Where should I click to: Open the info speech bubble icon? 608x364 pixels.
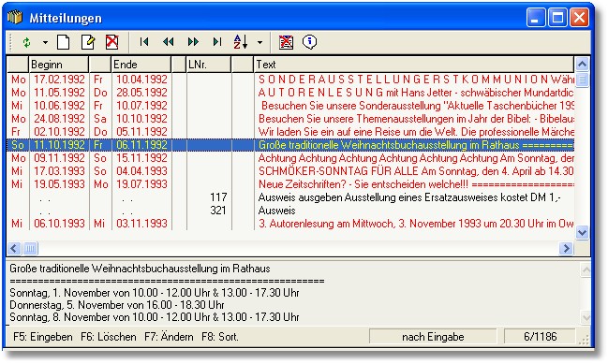(309, 42)
